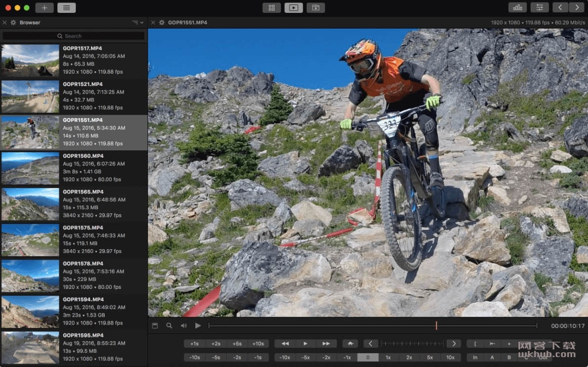This screenshot has height=367, width=588.
Task: Click the Search field in Browser
Action: [74, 36]
